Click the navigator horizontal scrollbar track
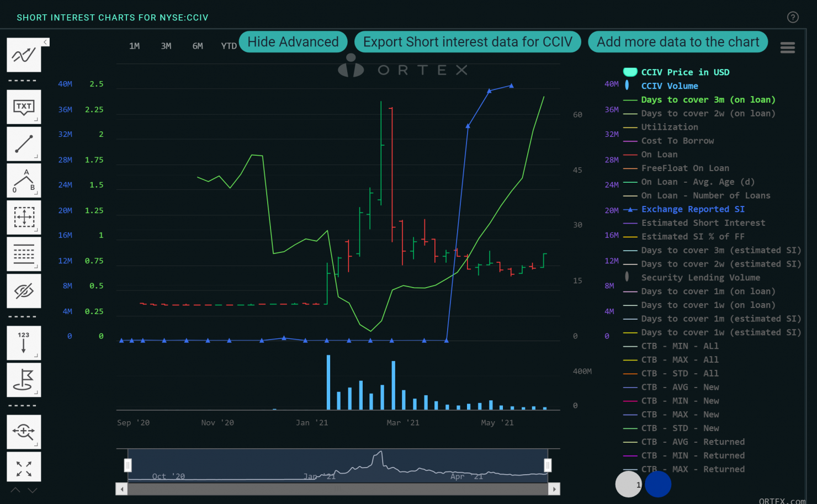The height and width of the screenshot is (504, 817). point(338,489)
